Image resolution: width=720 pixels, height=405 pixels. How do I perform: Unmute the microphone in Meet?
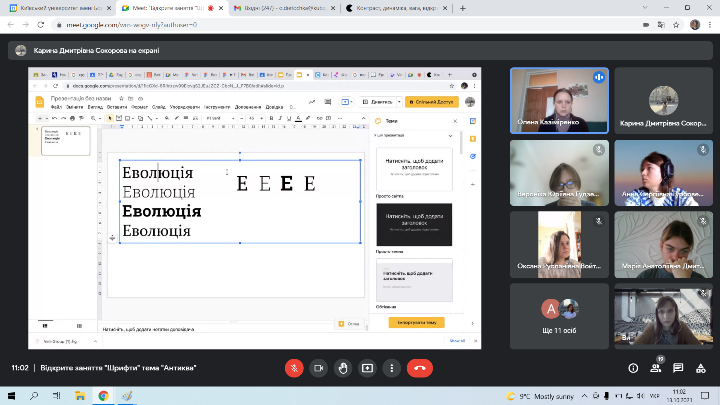[x=294, y=368]
